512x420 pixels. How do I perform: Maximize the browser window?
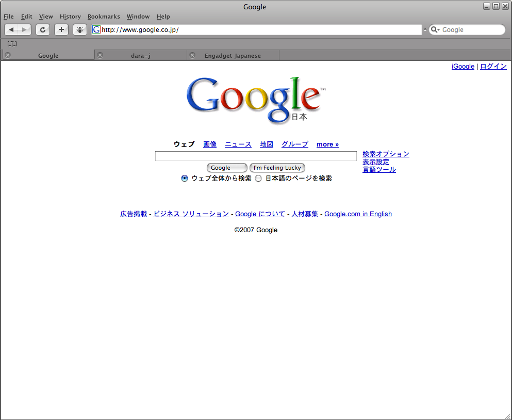point(496,6)
